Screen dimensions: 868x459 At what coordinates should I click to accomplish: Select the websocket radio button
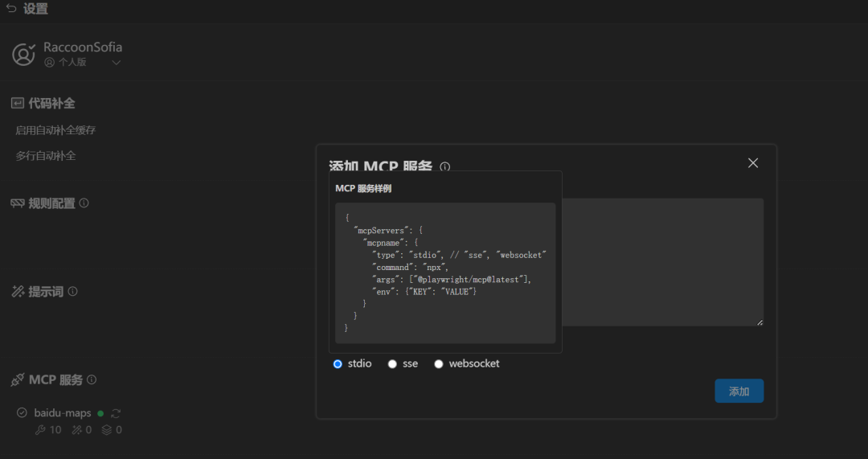pos(439,364)
